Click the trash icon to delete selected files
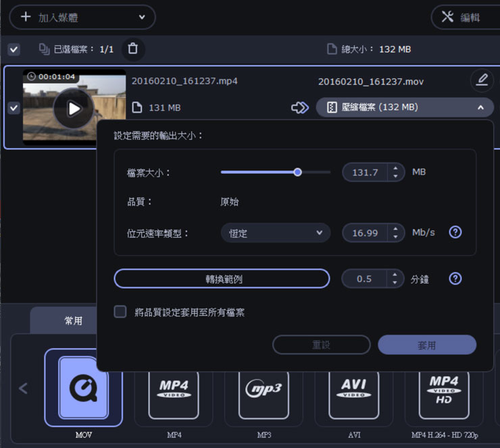Viewport: 500px width, 448px height. 133,49
